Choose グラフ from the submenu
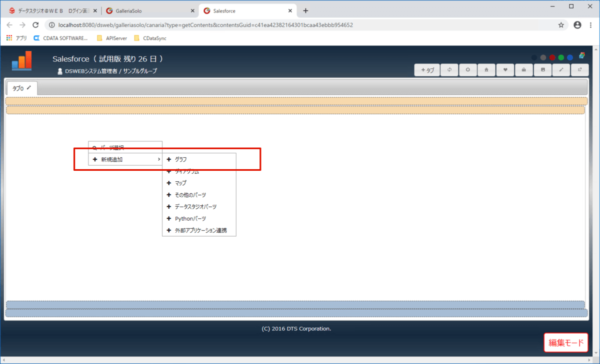This screenshot has width=600, height=364. pos(199,159)
